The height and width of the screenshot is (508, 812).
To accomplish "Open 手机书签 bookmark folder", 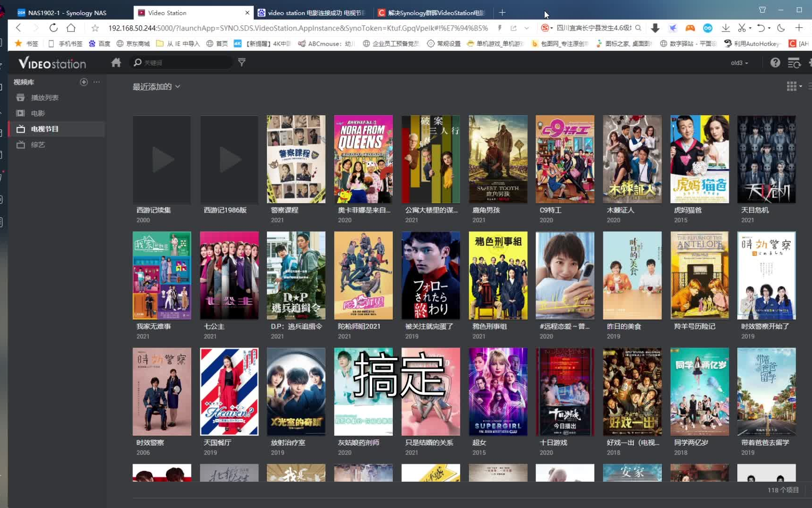I will pos(65,44).
